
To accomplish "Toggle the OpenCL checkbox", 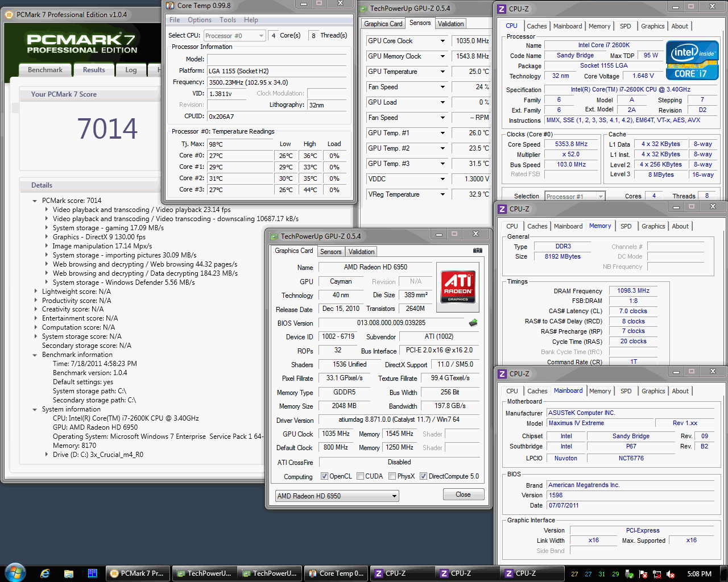I will (324, 476).
